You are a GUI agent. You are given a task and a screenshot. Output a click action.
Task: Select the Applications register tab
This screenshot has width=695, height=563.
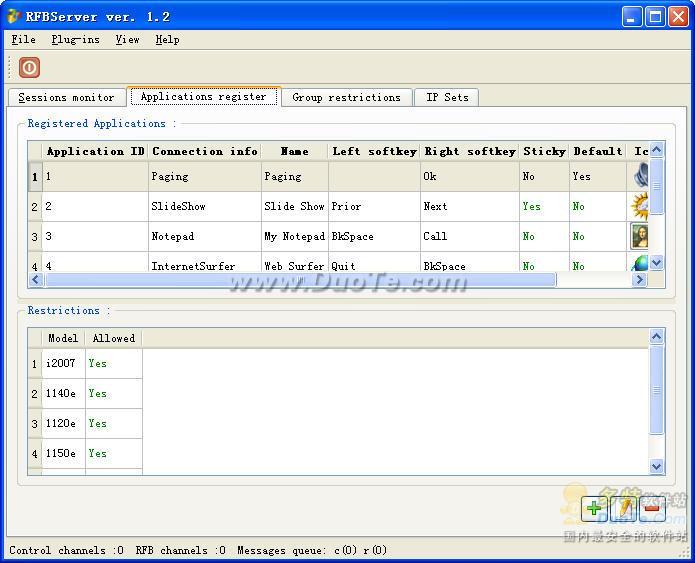[204, 96]
